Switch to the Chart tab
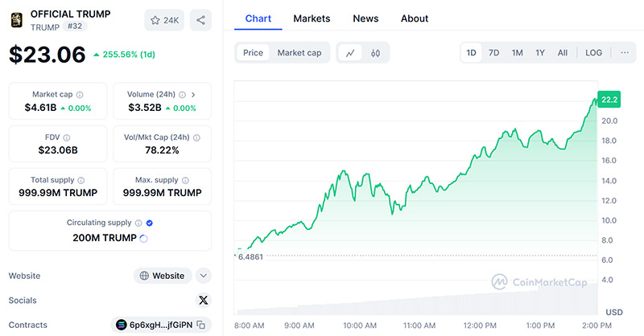Screen dimensions: 644x336 [258, 18]
